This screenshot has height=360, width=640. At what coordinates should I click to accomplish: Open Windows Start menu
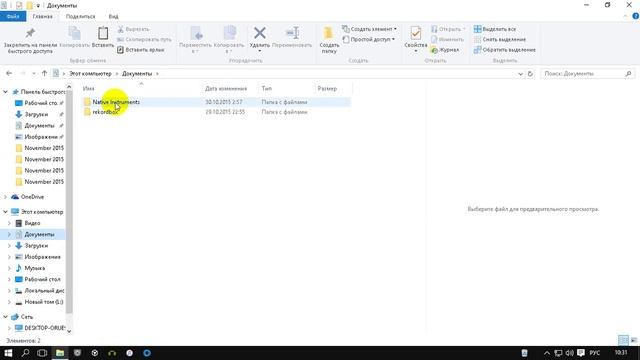8,353
